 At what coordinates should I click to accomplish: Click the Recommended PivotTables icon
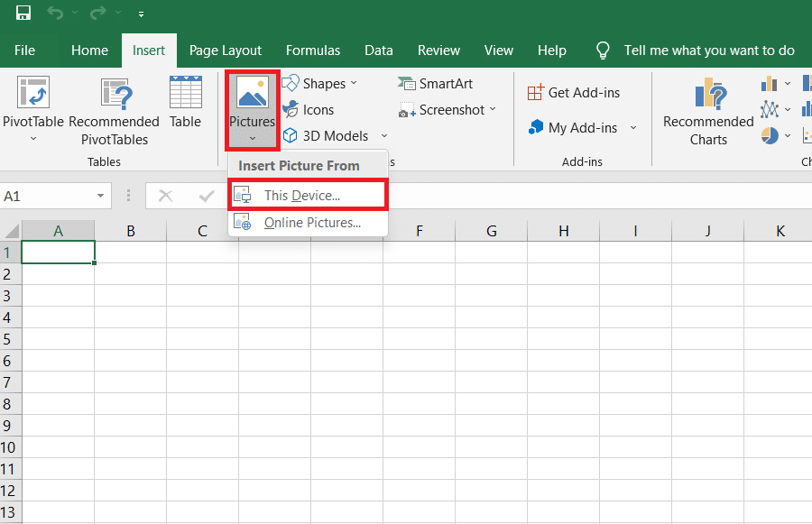(x=116, y=93)
